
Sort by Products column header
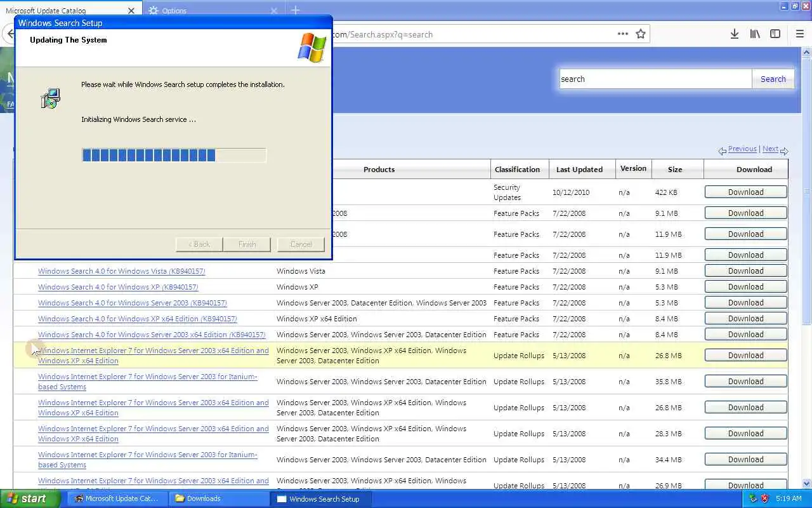tap(379, 170)
